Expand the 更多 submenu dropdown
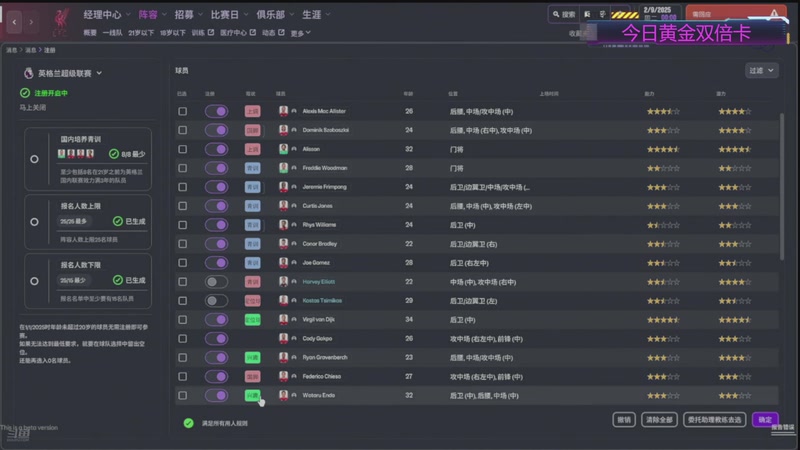Viewport: 800px width, 450px height. tap(301, 33)
